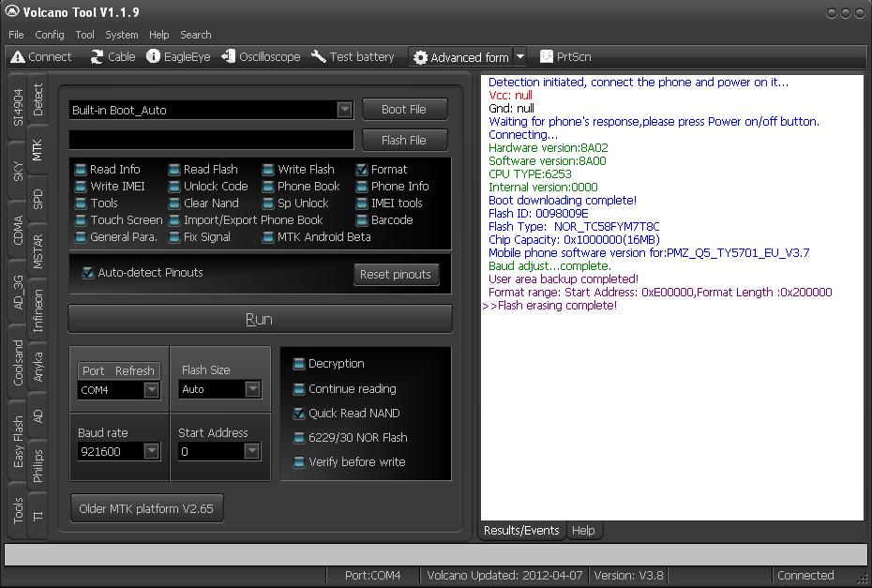This screenshot has width=872, height=588.
Task: Expand the Built-in Boot_Auto dropdown
Action: tap(344, 110)
